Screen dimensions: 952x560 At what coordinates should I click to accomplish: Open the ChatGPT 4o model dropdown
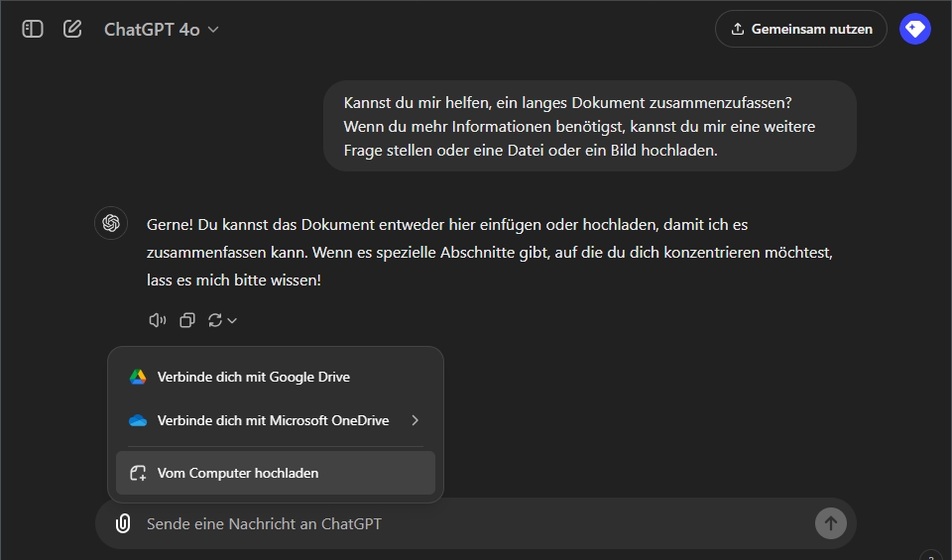pyautogui.click(x=161, y=30)
